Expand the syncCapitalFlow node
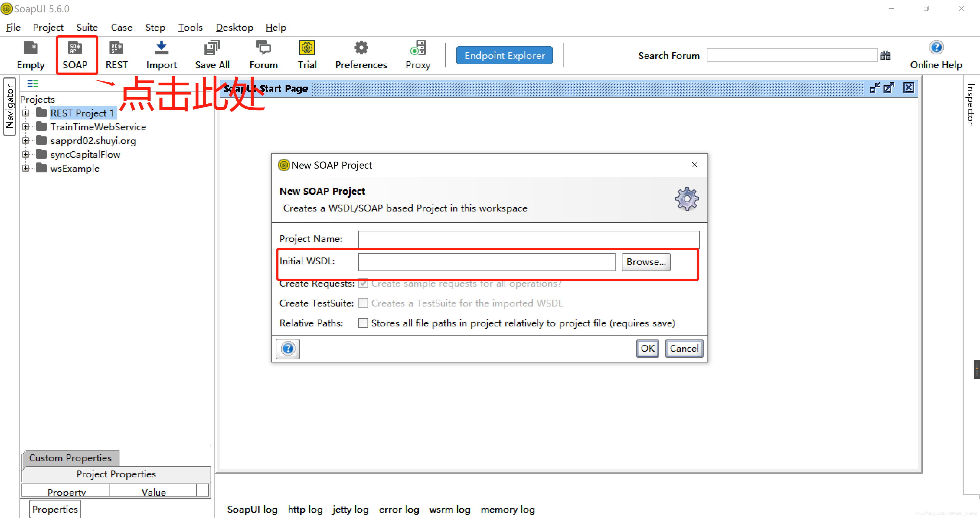This screenshot has height=518, width=980. pos(26,154)
